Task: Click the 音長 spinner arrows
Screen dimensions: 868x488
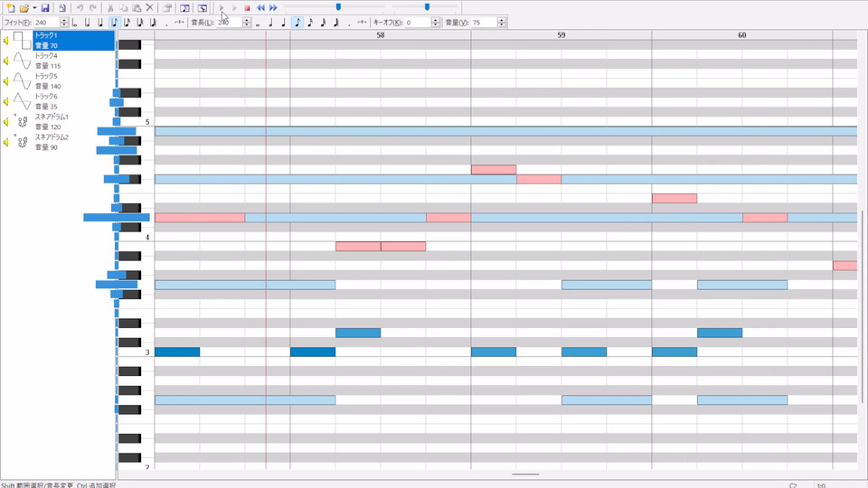Action: pyautogui.click(x=247, y=22)
